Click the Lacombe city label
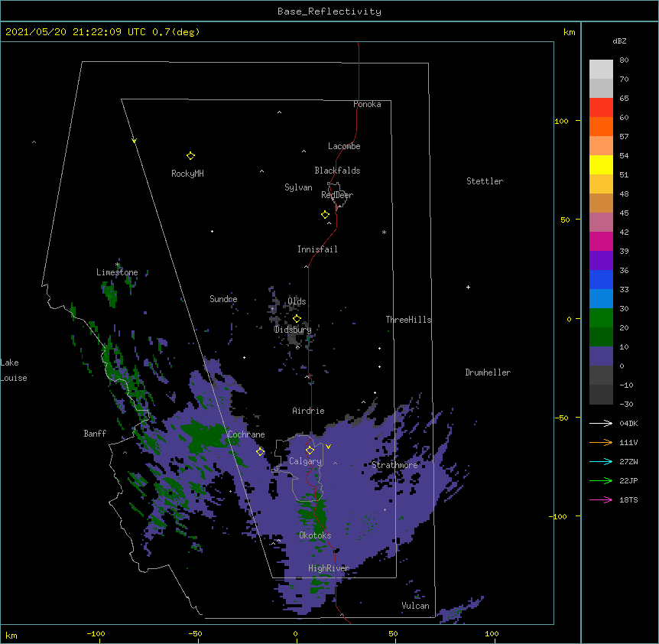The height and width of the screenshot is (644, 659). (344, 146)
